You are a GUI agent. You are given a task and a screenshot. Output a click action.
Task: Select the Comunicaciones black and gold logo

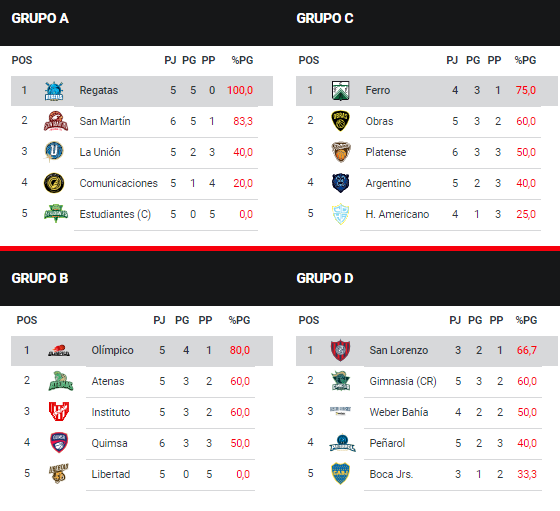(x=54, y=183)
